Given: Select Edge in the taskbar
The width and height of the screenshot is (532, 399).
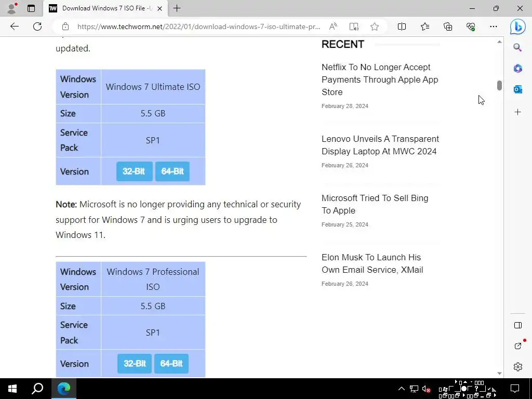Looking at the screenshot, I should (x=63, y=389).
